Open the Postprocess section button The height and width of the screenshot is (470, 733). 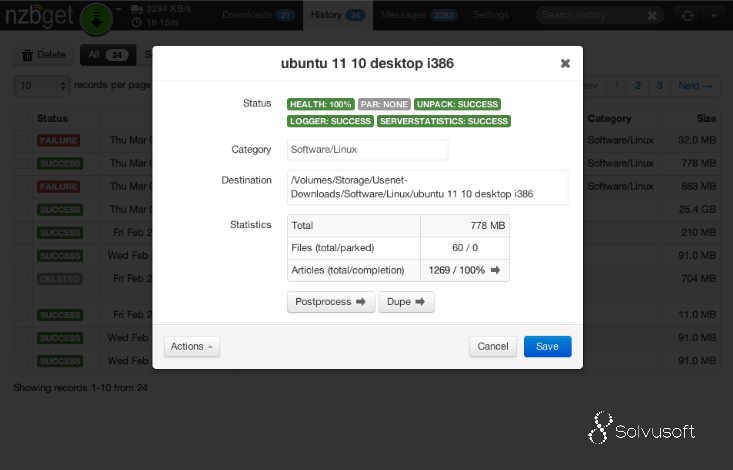pos(331,302)
